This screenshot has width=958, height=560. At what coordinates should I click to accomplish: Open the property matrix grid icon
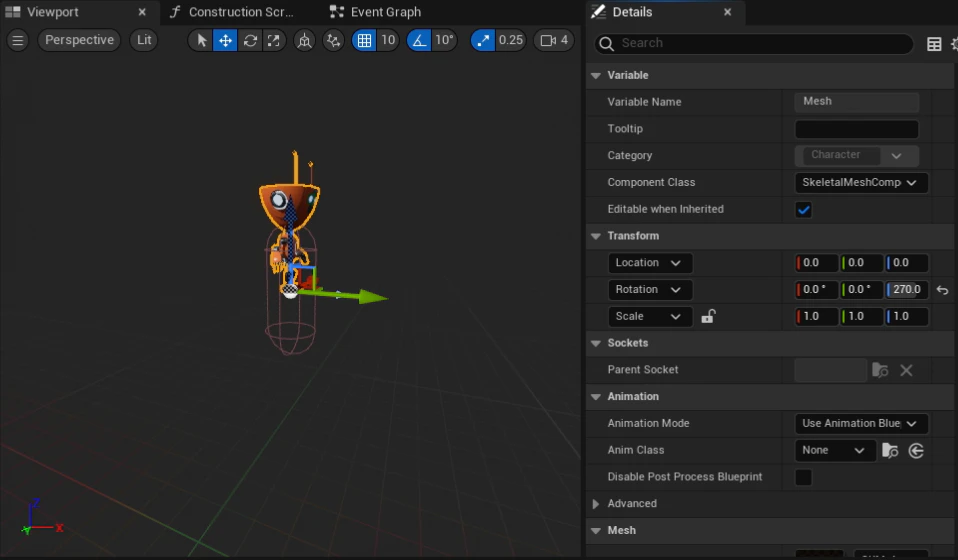click(x=934, y=44)
